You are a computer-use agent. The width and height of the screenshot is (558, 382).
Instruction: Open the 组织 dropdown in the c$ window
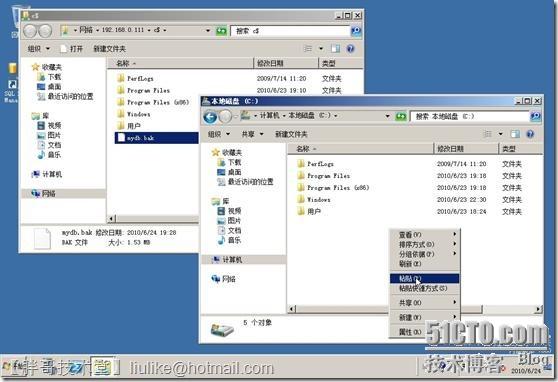pyautogui.click(x=39, y=49)
